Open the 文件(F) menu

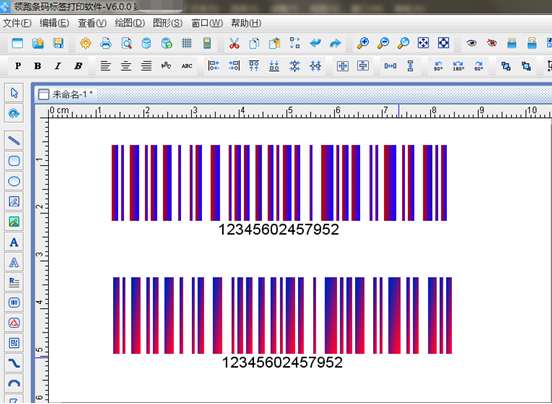17,23
